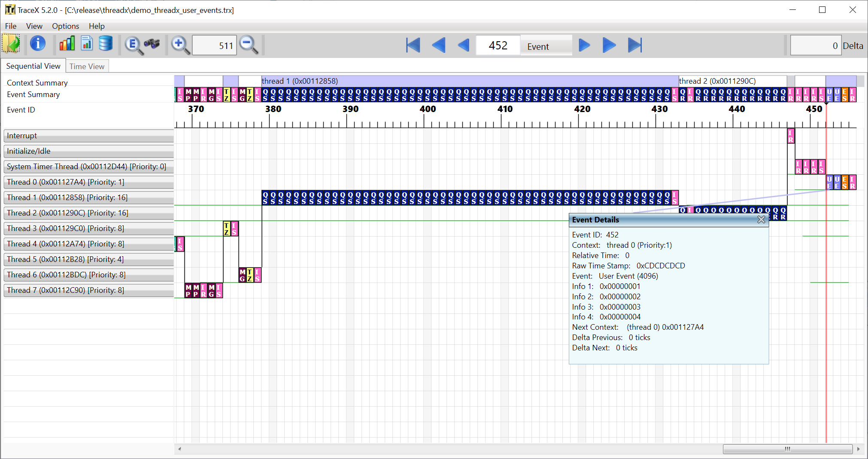The width and height of the screenshot is (868, 459).
Task: Jump to the last event
Action: click(635, 45)
